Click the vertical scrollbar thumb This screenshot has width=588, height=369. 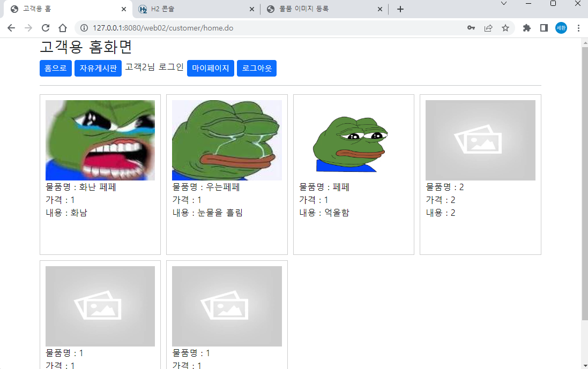tap(585, 184)
